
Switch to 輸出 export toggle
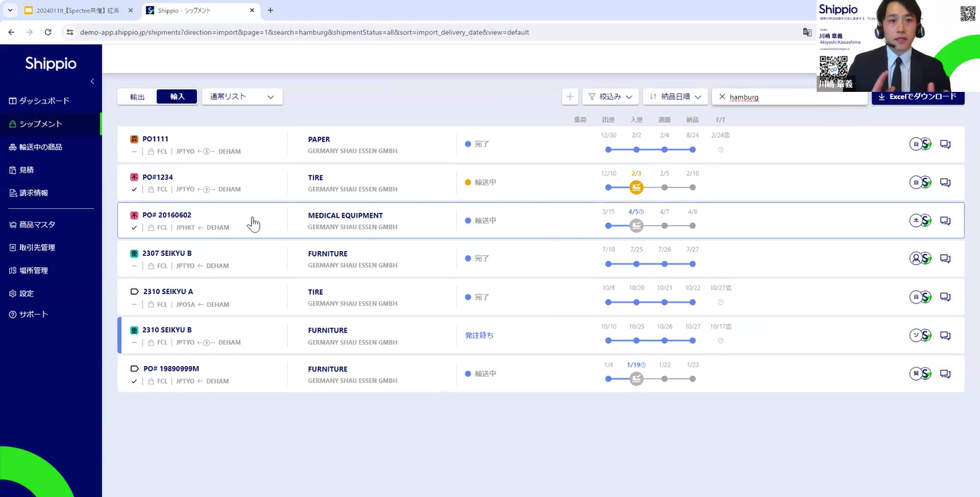coord(137,96)
